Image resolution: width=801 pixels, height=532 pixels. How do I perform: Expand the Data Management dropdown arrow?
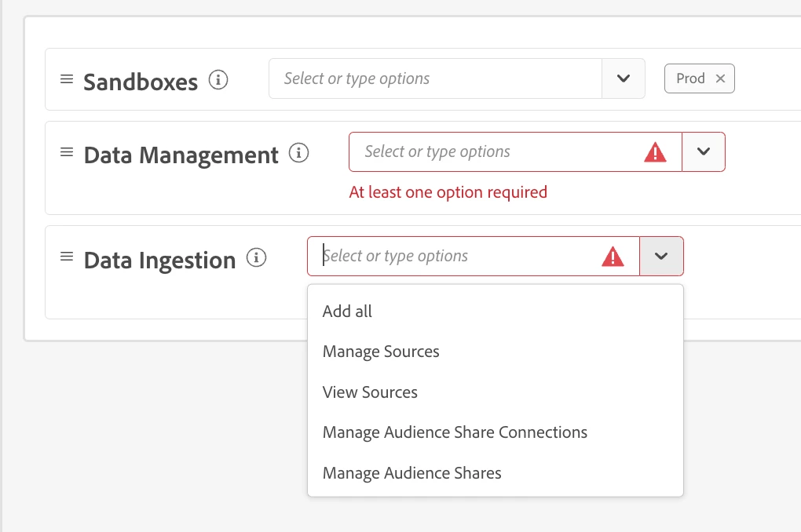click(704, 151)
